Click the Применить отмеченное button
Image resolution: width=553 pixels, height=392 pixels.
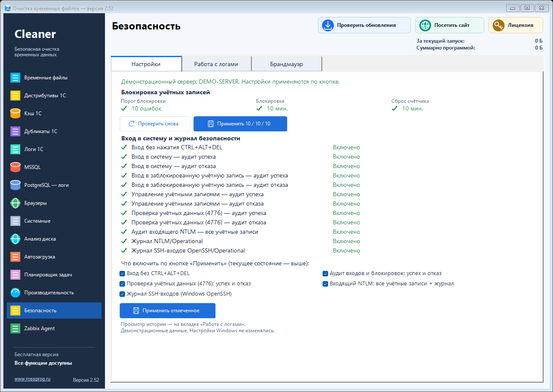coord(167,311)
